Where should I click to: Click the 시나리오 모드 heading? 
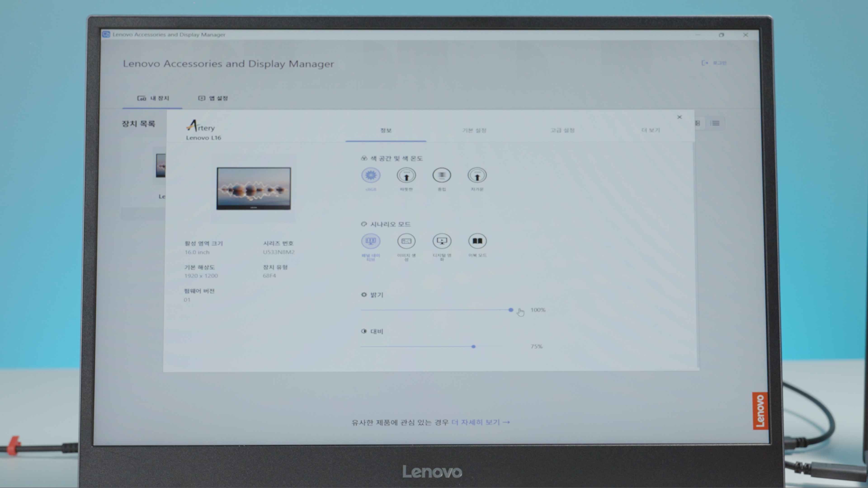[x=391, y=224]
